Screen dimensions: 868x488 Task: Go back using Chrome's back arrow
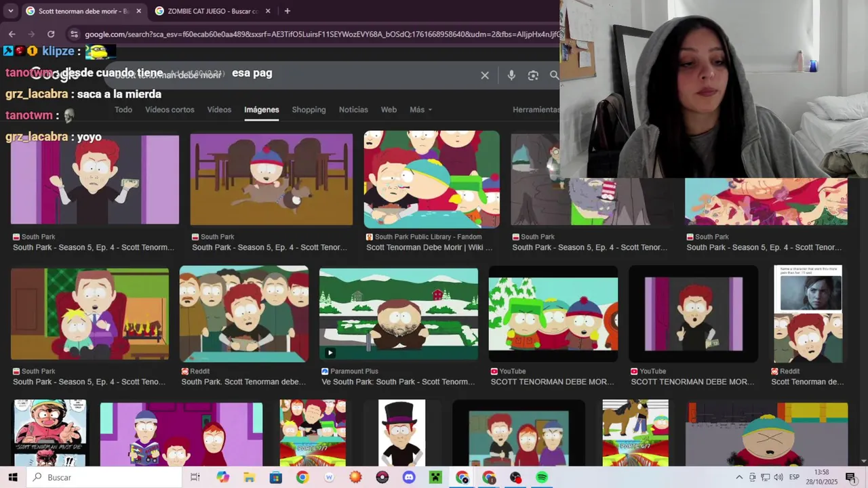coord(12,34)
